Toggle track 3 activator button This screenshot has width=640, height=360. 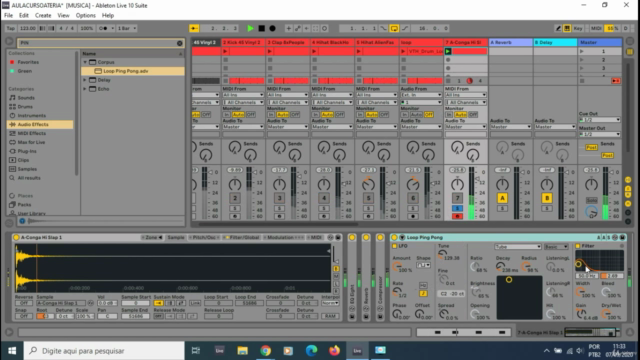click(279, 198)
